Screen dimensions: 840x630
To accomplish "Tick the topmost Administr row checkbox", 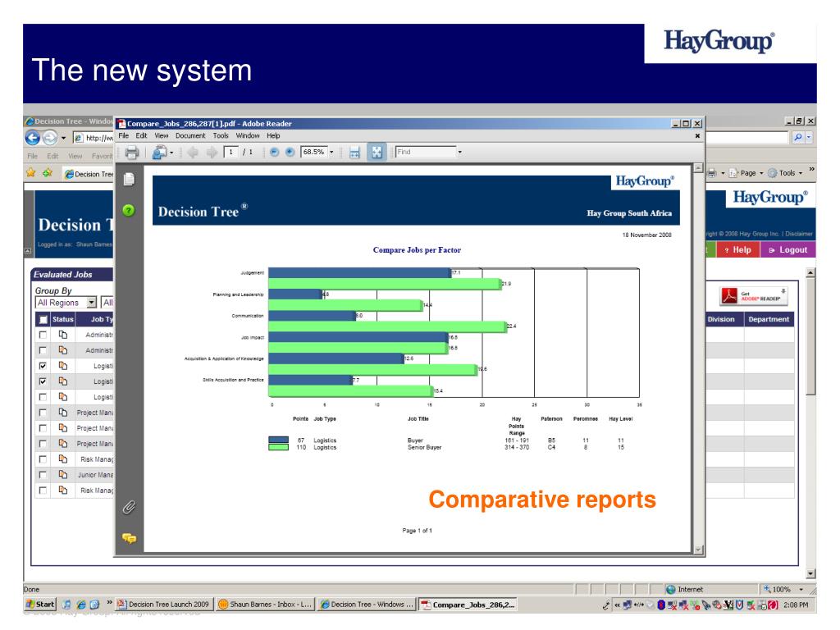I will pos(43,335).
